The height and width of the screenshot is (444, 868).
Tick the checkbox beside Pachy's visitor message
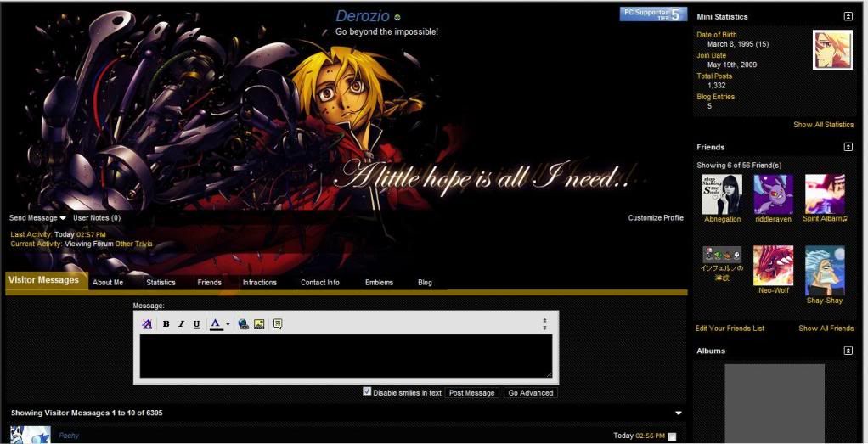[672, 436]
